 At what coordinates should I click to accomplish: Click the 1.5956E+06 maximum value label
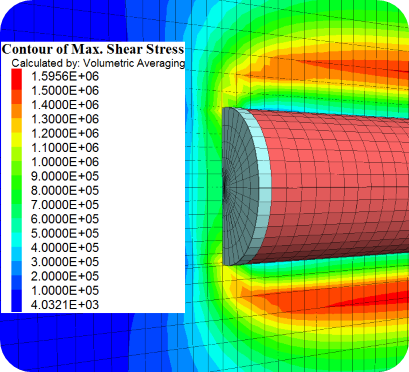point(65,76)
